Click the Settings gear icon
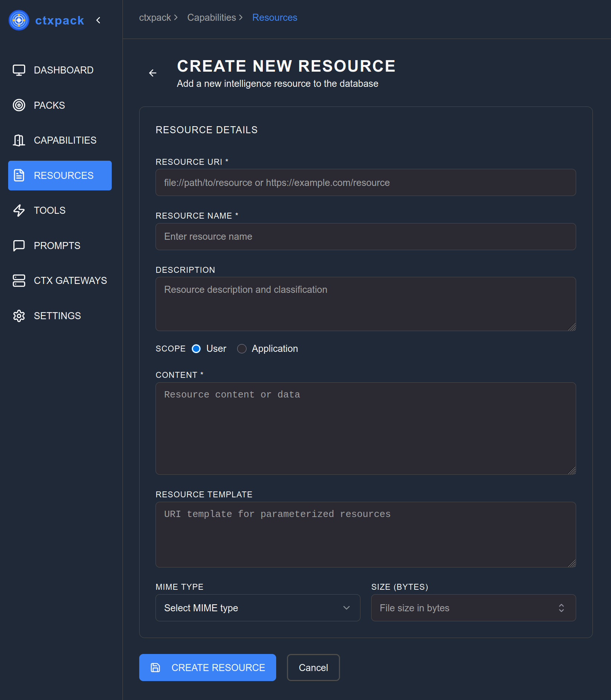This screenshot has width=611, height=700. (19, 316)
